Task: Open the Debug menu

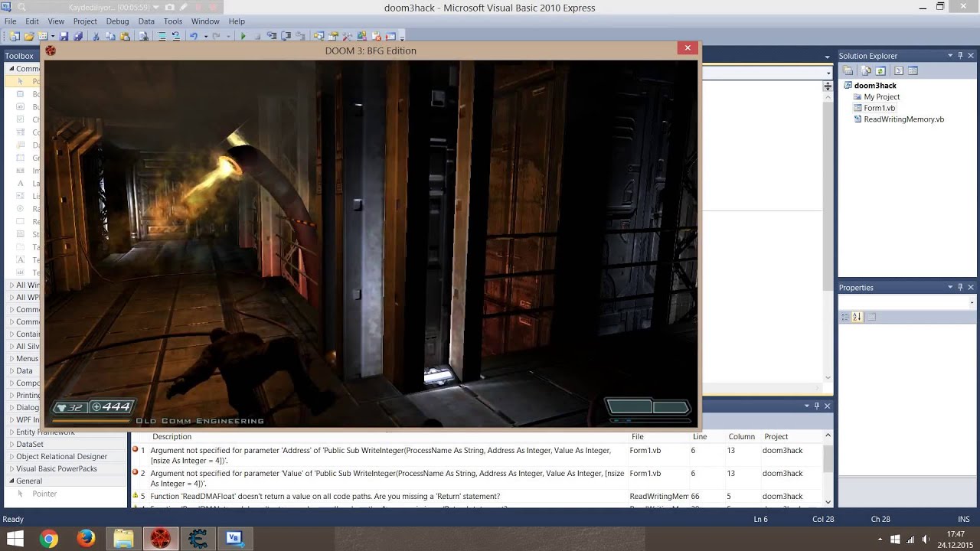Action: 117,21
